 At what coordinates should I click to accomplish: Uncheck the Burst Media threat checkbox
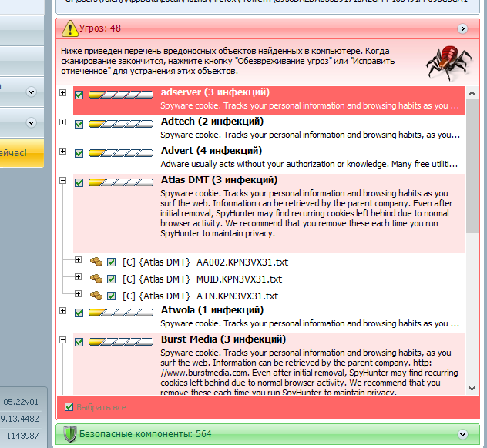click(79, 342)
